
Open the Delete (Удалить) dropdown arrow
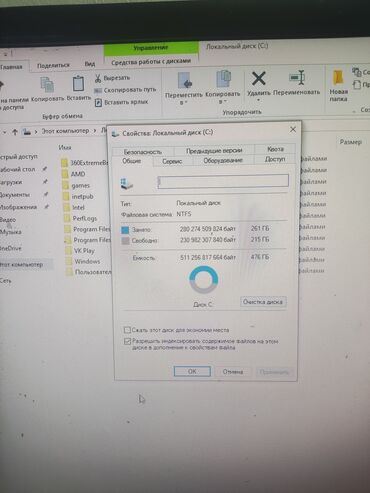[x=258, y=100]
